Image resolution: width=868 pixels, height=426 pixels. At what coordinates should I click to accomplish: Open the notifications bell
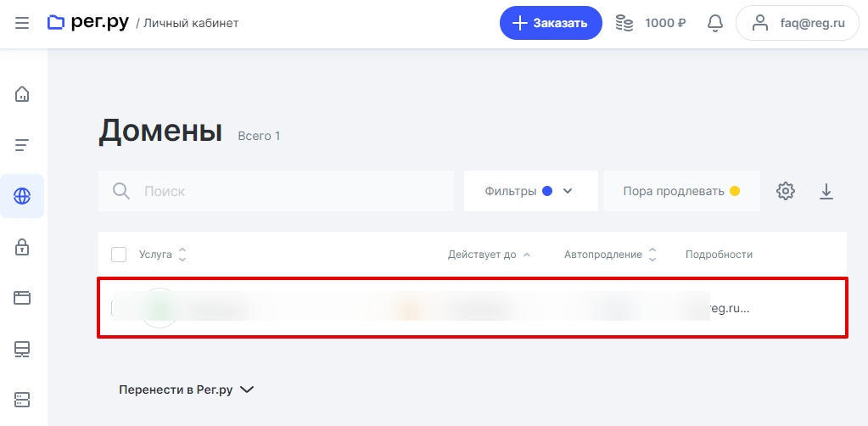point(715,23)
